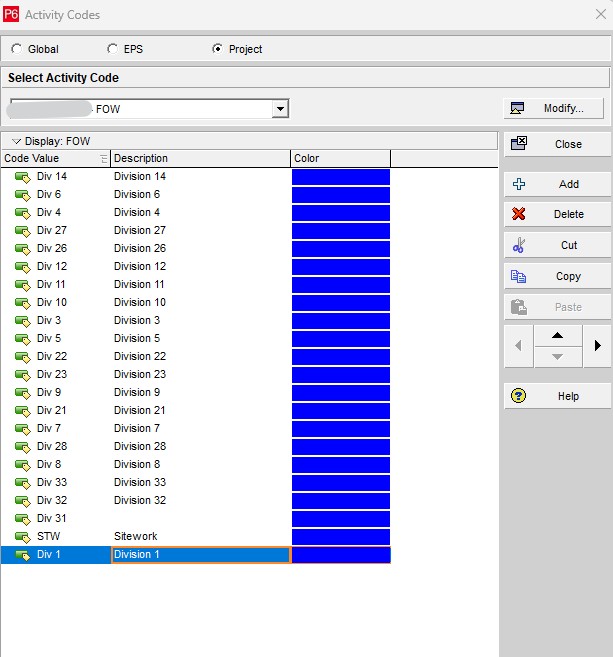The height and width of the screenshot is (657, 613).
Task: Open the Help button
Action: click(556, 396)
